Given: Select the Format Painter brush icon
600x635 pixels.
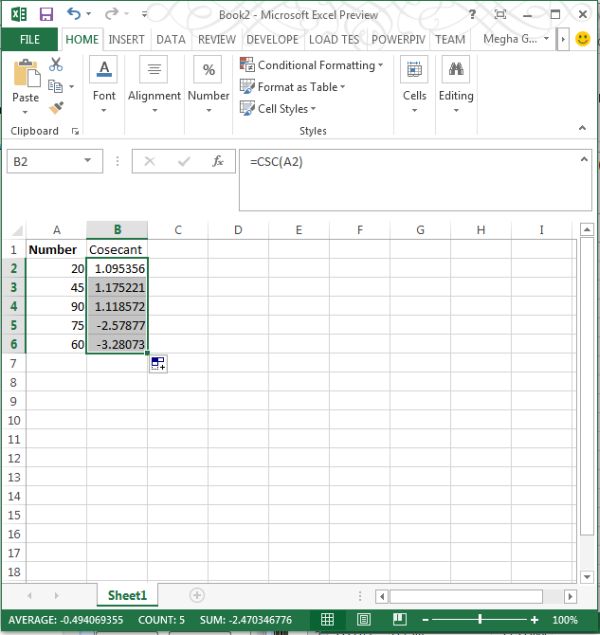Looking at the screenshot, I should [56, 108].
